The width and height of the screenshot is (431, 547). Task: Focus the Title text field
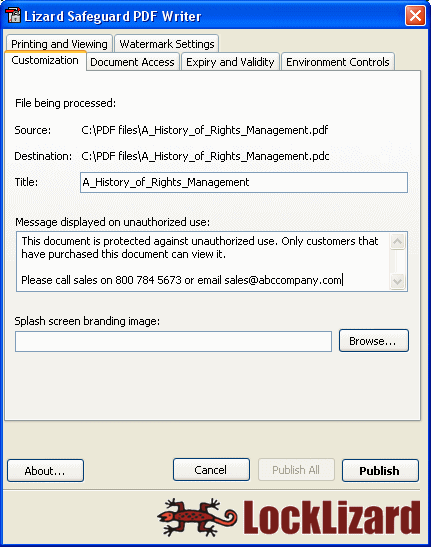tap(244, 182)
